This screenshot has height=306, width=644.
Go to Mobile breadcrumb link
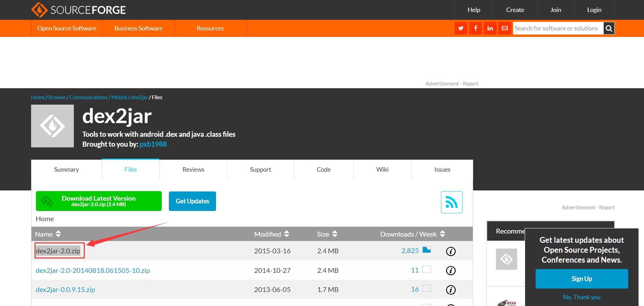click(119, 97)
